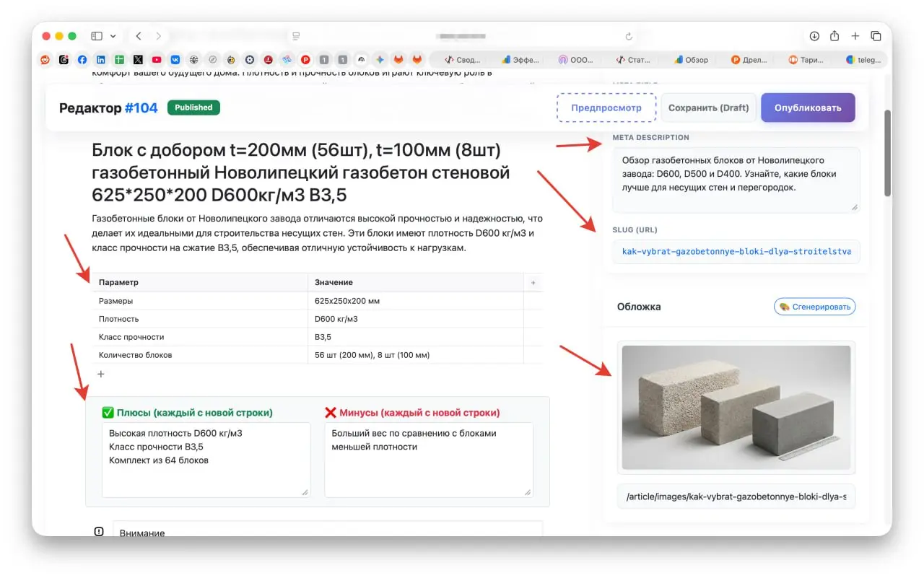
Task: Add a table row with plus below table
Action: (101, 374)
